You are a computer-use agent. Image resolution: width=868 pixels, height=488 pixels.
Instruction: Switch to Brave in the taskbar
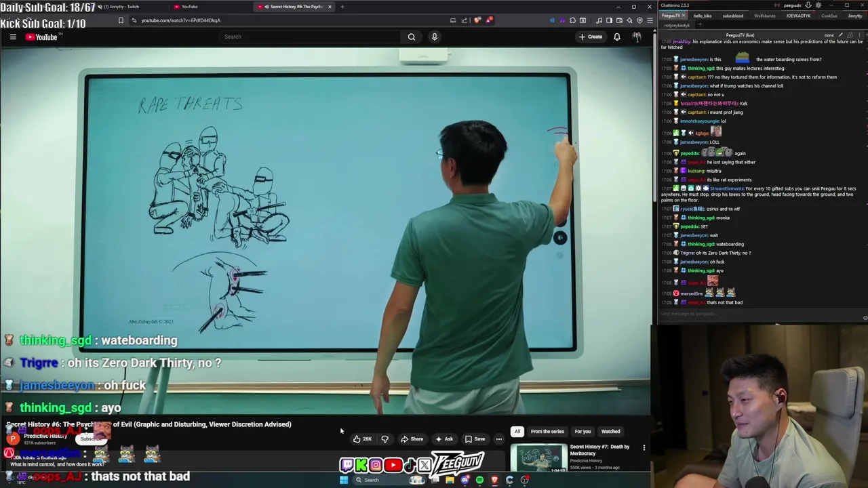click(x=494, y=480)
